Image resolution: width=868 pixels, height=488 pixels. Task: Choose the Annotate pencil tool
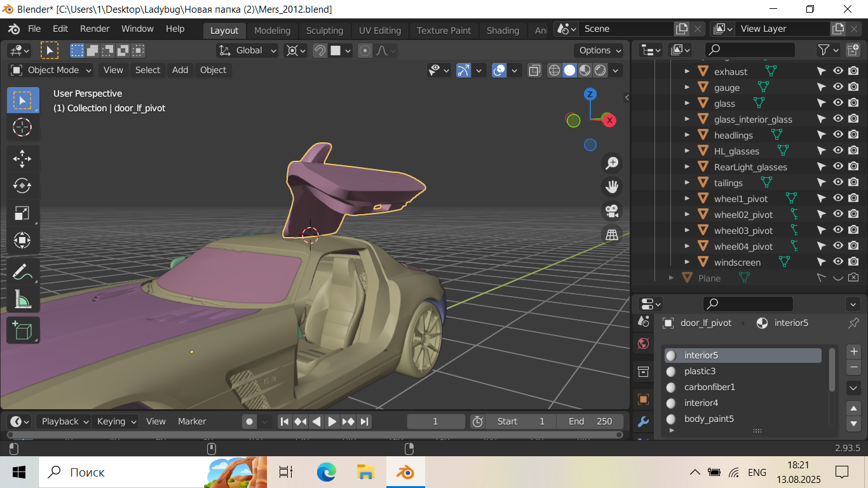tap(22, 272)
